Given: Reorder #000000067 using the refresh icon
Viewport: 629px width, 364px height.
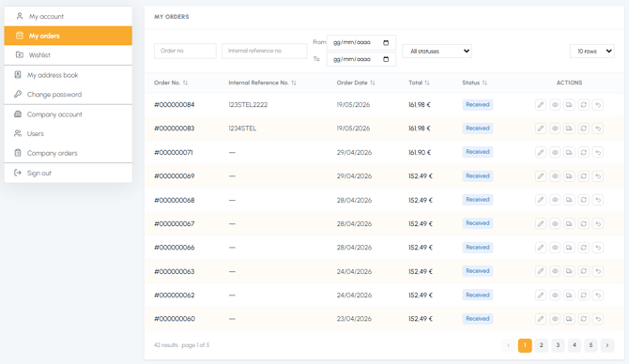Looking at the screenshot, I should coord(584,223).
